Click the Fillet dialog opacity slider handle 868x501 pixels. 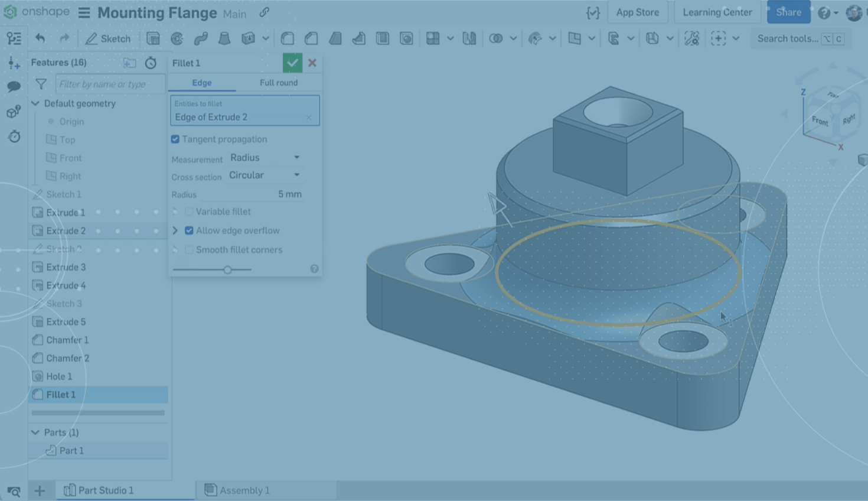pyautogui.click(x=227, y=269)
